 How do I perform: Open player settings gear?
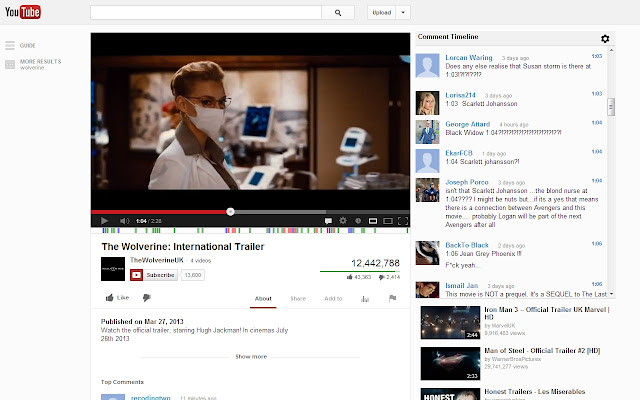[x=343, y=221]
